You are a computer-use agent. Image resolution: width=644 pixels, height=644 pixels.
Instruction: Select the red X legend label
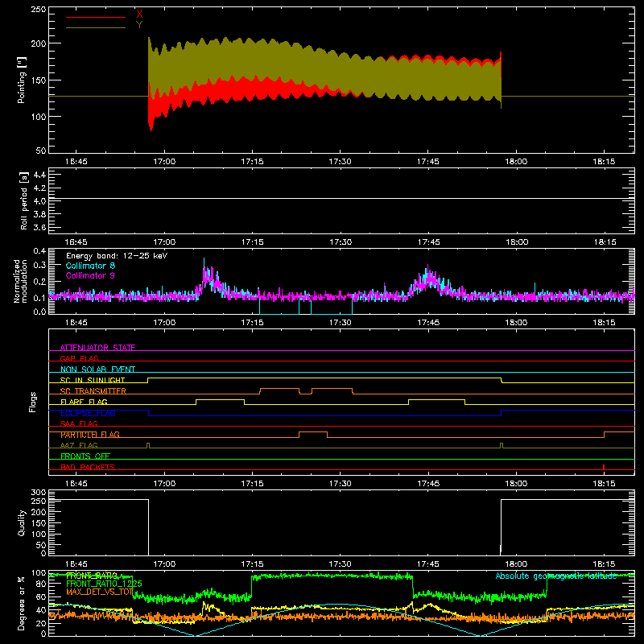(139, 14)
